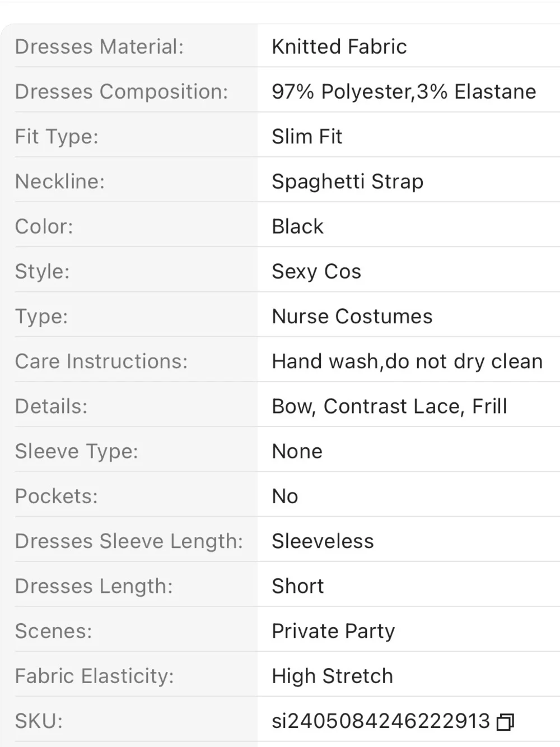Tap the Nurse Costumes type value
Screen dimensions: 560x747
pyautogui.click(x=352, y=316)
